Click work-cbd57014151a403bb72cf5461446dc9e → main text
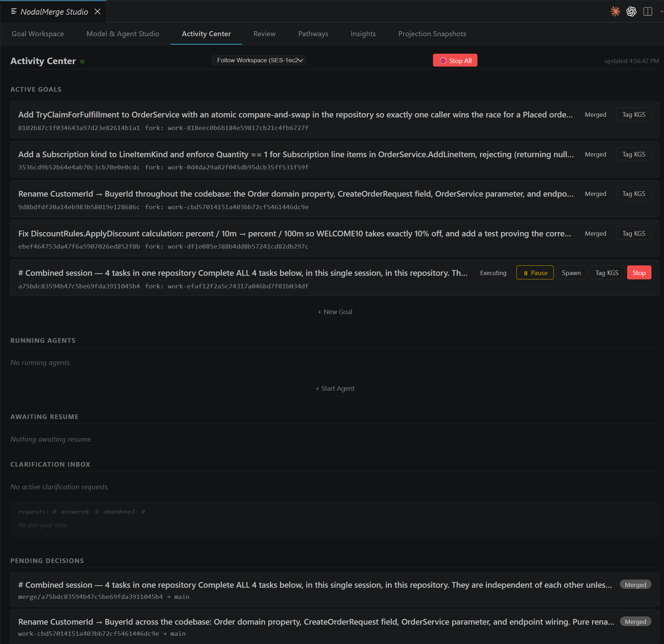The image size is (664, 644). coord(102,634)
